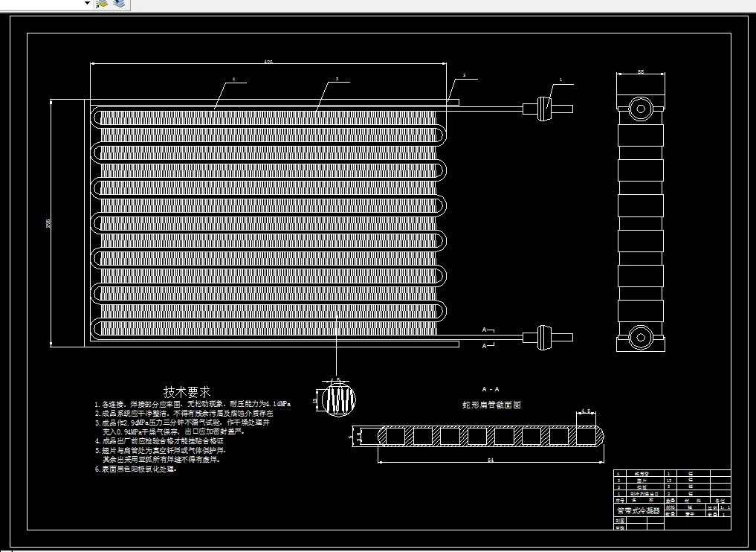The width and height of the screenshot is (756, 552).
Task: Select the 295 height dimension on left
Action: click(48, 223)
